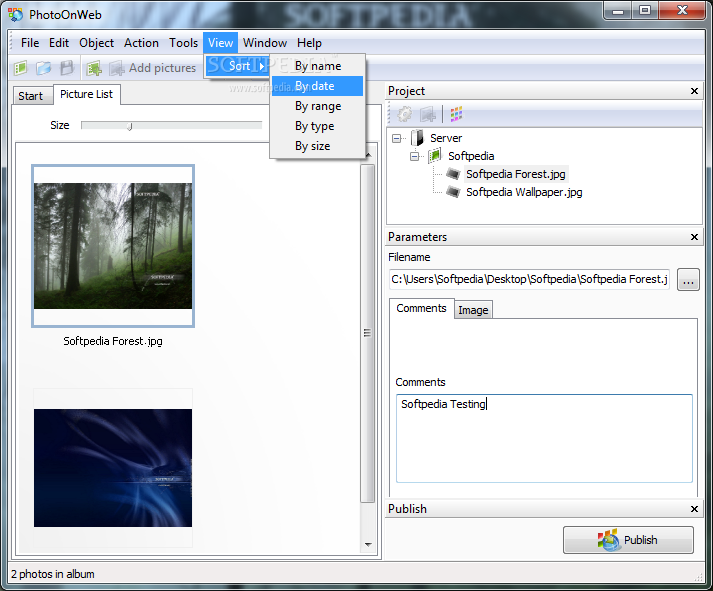Collapse the Softpedia album tree node
The width and height of the screenshot is (713, 591).
point(415,156)
